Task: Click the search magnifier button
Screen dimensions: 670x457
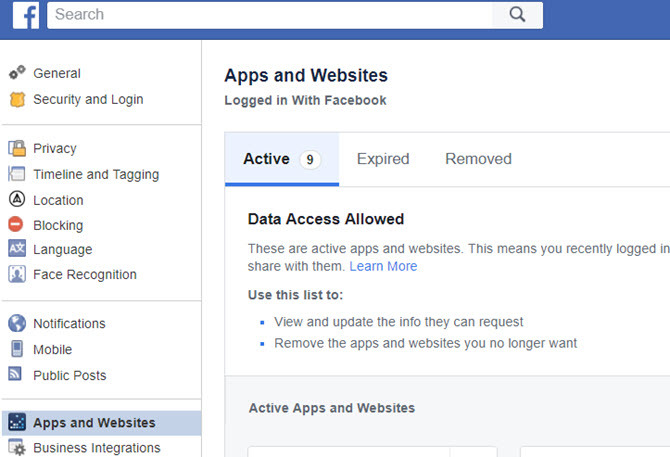Action: click(517, 15)
